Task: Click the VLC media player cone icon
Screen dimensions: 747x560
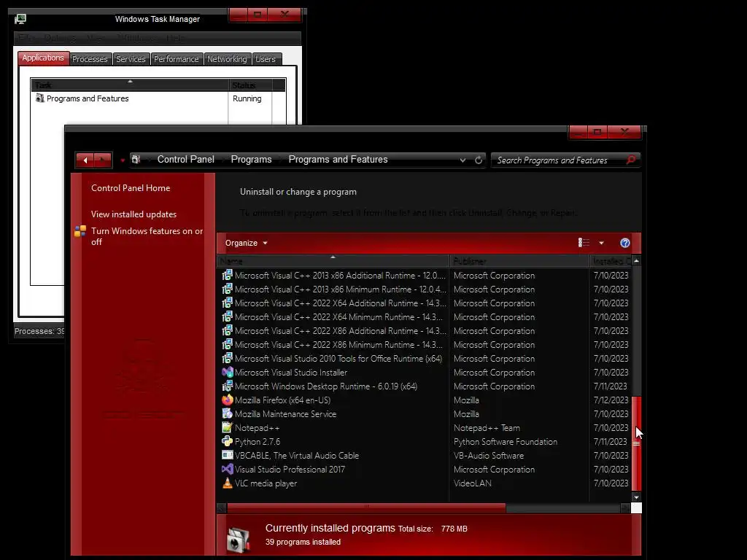Action: click(228, 483)
